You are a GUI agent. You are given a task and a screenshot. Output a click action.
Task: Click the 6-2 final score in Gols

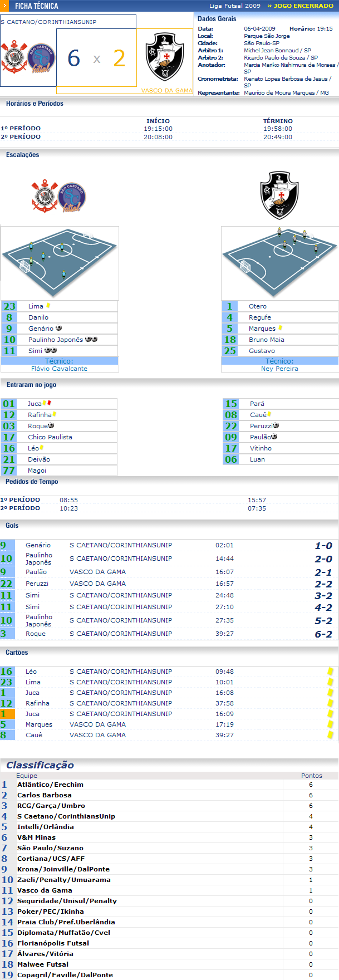click(x=323, y=634)
